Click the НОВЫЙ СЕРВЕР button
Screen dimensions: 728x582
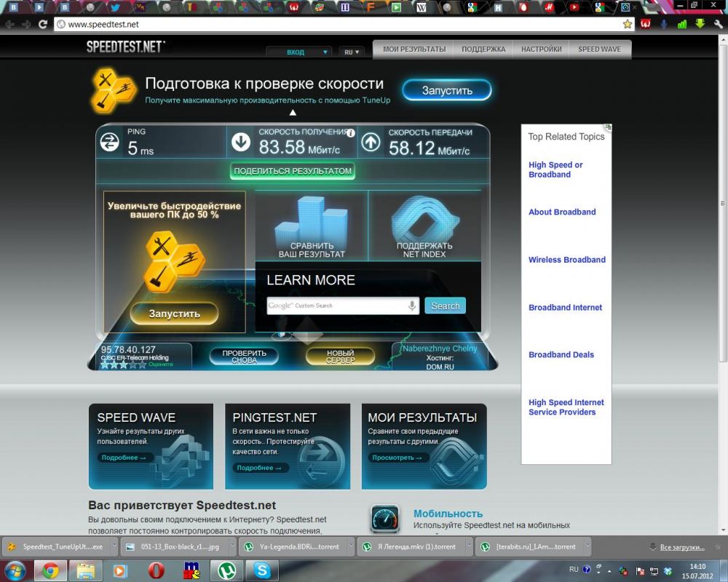click(x=340, y=356)
